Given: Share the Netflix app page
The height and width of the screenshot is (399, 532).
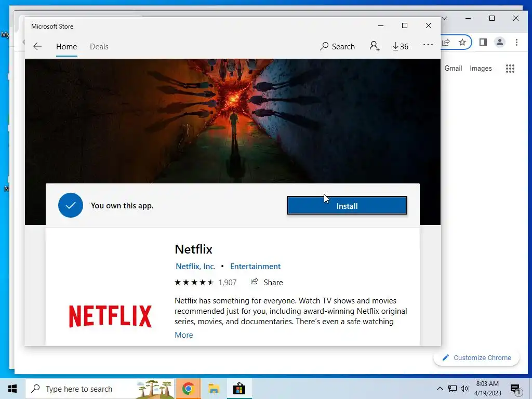Looking at the screenshot, I should (x=267, y=282).
